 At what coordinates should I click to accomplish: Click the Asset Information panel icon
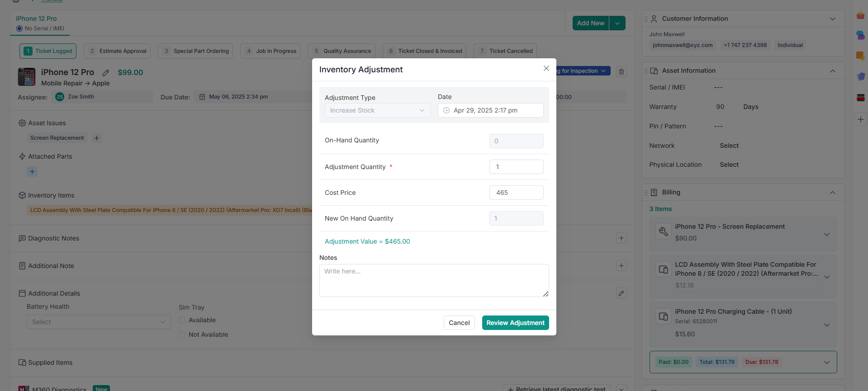[654, 71]
